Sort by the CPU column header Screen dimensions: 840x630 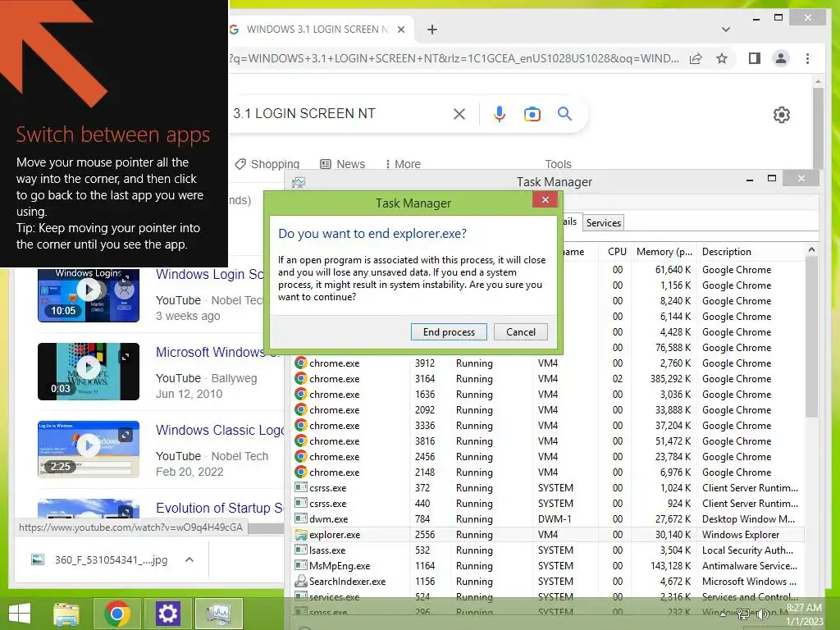(617, 252)
